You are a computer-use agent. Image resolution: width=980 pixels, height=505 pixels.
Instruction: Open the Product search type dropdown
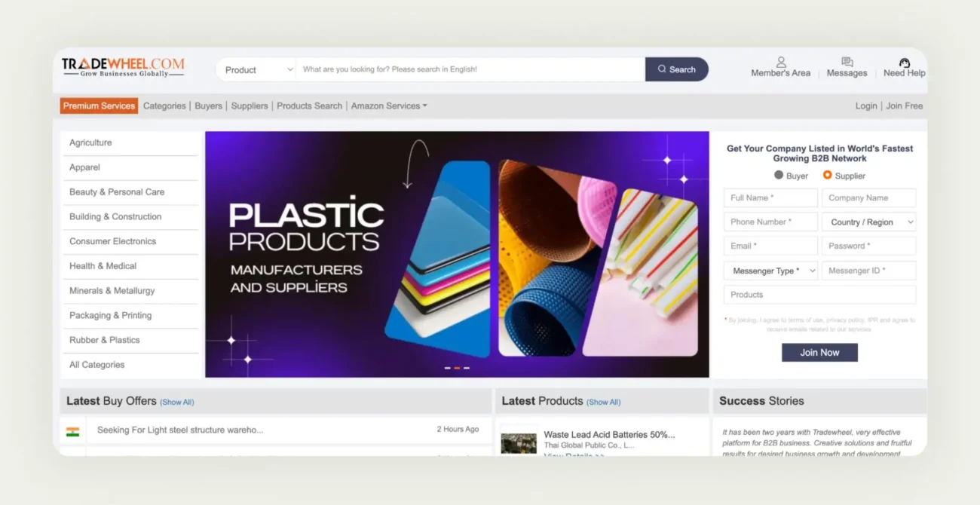pos(256,69)
